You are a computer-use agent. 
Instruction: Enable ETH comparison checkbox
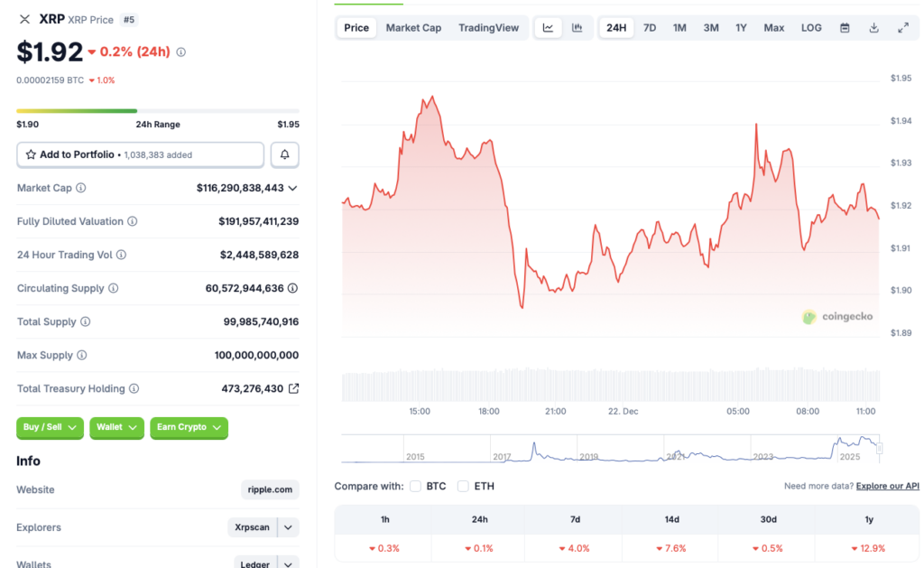(x=462, y=486)
